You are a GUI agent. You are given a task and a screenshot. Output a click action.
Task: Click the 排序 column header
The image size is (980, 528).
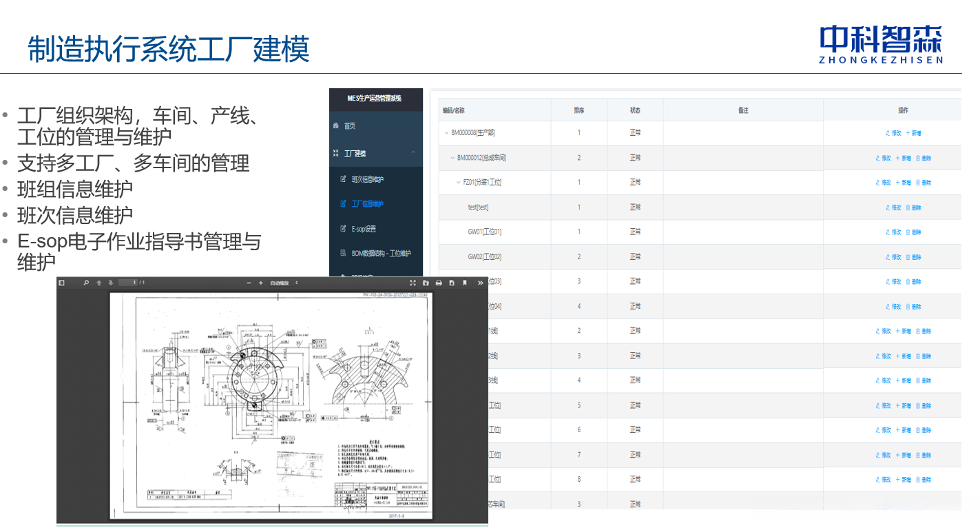[x=579, y=110]
